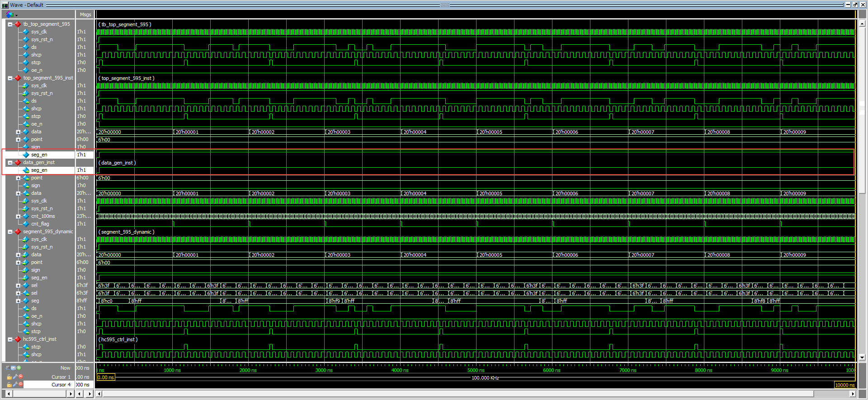Image resolution: width=868 pixels, height=400 pixels.
Task: Expand the cnt_100ms bus signal
Action: [18, 216]
